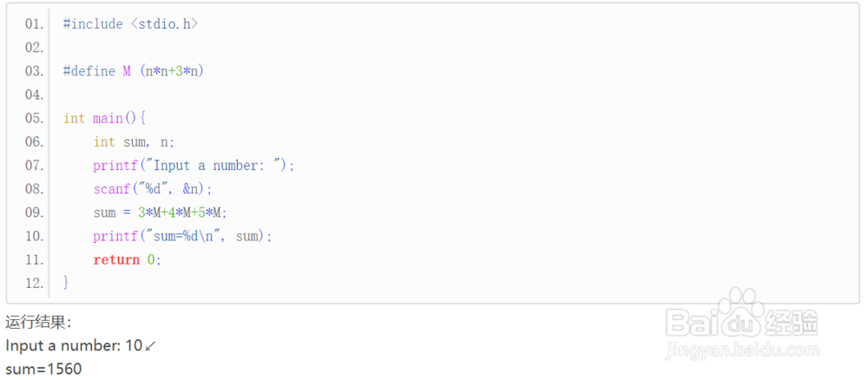Click the <stdio.h> header name

(x=164, y=24)
